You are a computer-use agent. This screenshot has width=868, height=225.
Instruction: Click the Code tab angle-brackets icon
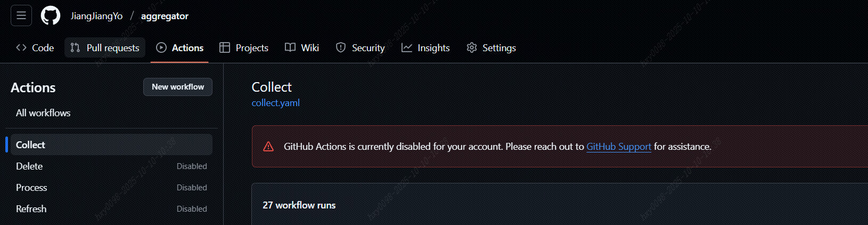point(21,47)
